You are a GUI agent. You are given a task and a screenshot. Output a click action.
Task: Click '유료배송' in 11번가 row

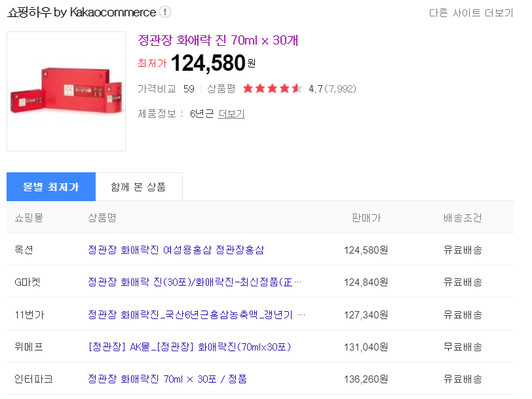click(x=463, y=315)
